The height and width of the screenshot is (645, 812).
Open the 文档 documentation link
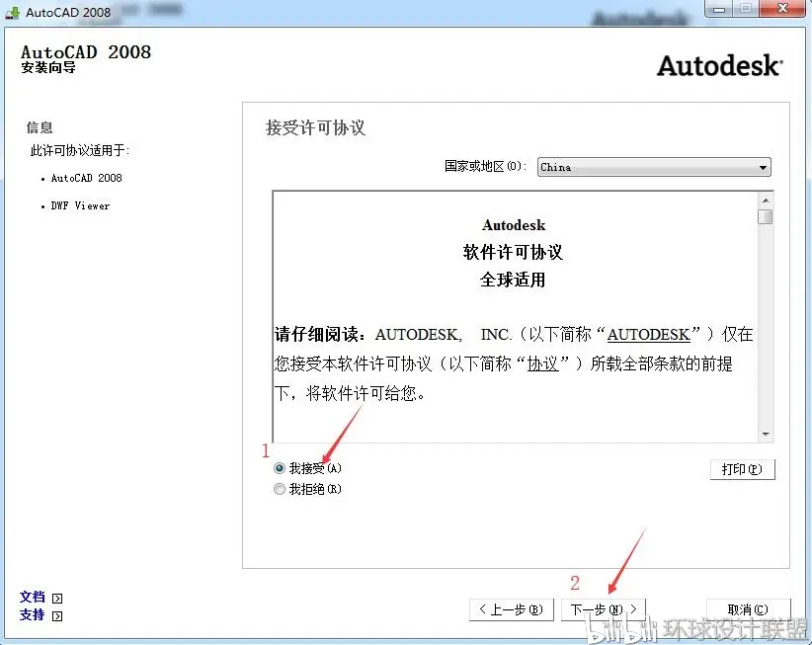[x=33, y=597]
